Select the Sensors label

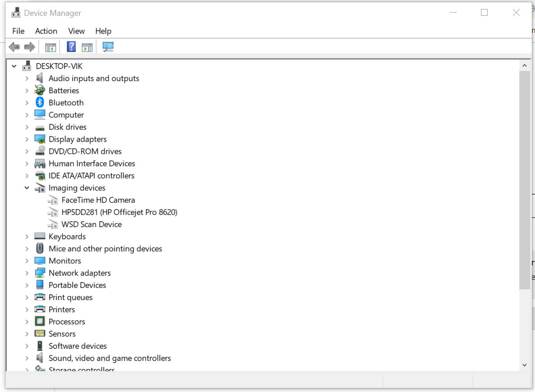62,333
